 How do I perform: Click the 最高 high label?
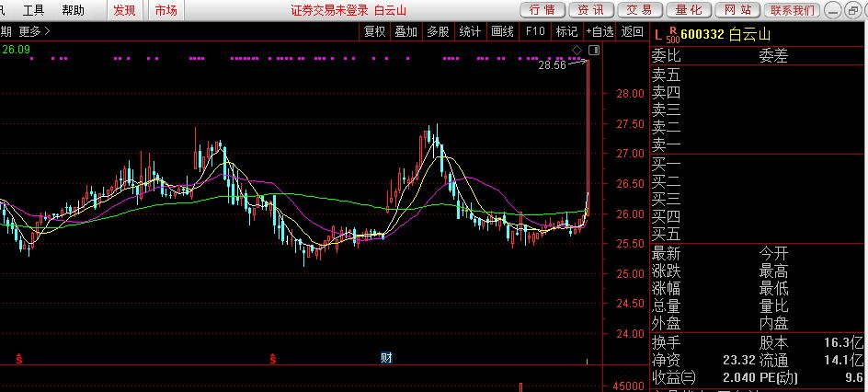[773, 271]
